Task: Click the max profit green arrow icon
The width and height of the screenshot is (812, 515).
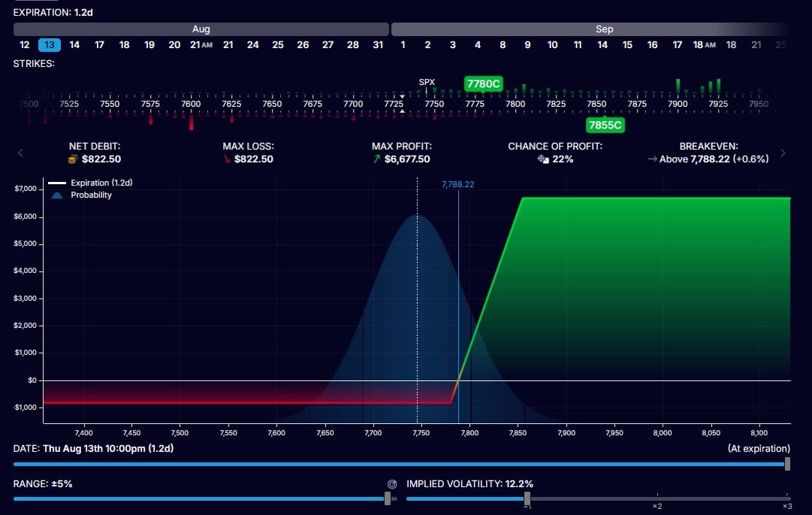Action: click(x=377, y=159)
